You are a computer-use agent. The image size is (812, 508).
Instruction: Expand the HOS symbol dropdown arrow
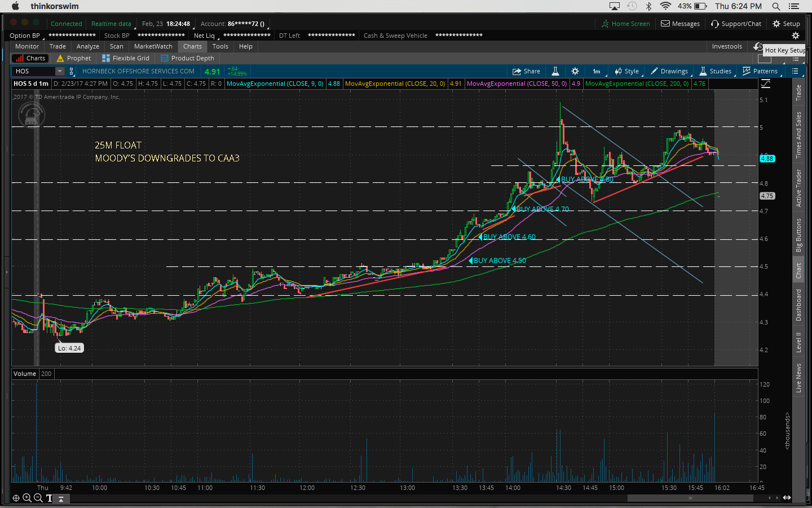pyautogui.click(x=60, y=71)
